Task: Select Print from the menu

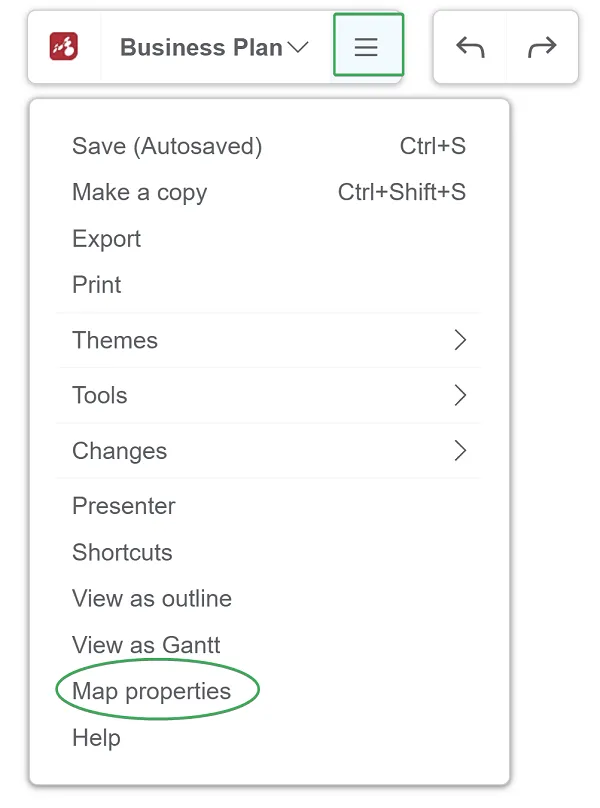Action: pos(269,284)
